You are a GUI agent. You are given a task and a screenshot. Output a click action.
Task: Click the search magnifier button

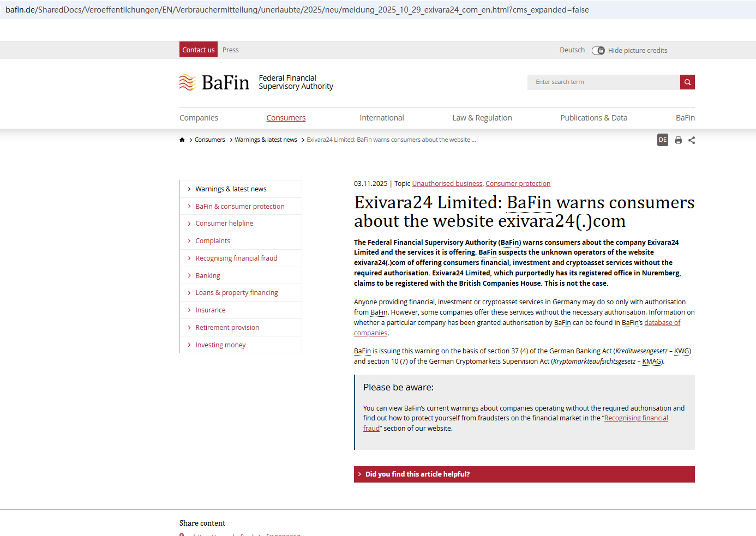(x=687, y=82)
